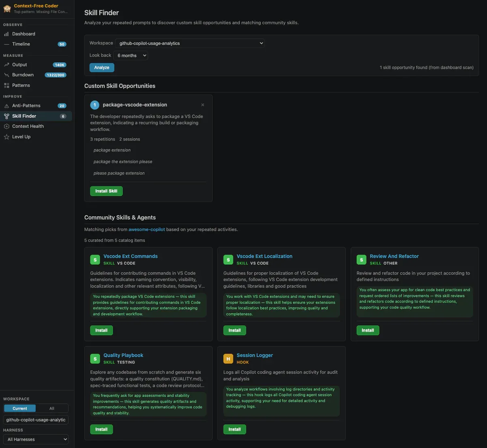Screen dimensions: 487x448
Task: Open the Vscode Ext Commands title link
Action: click(x=130, y=256)
